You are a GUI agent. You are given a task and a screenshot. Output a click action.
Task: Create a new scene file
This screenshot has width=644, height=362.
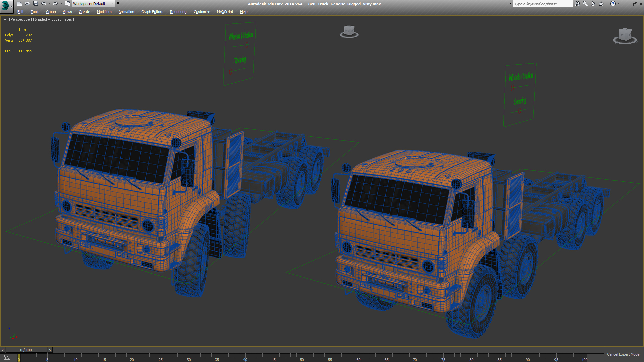coord(19,4)
